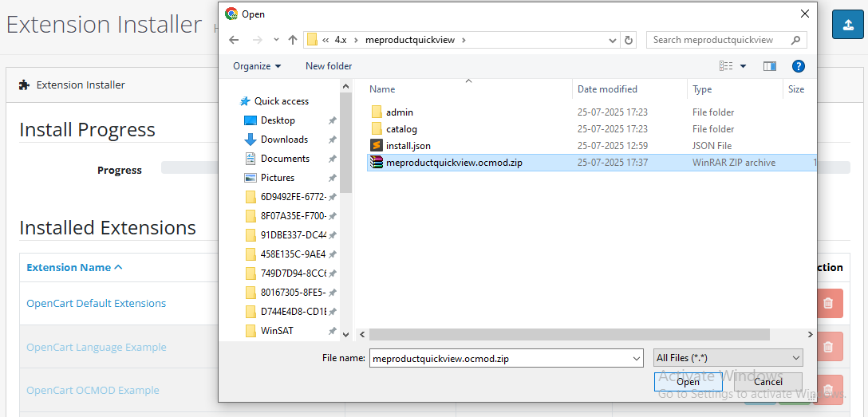Click 4.x in the address path
Screen dimensions: 868x417
pyautogui.click(x=341, y=40)
